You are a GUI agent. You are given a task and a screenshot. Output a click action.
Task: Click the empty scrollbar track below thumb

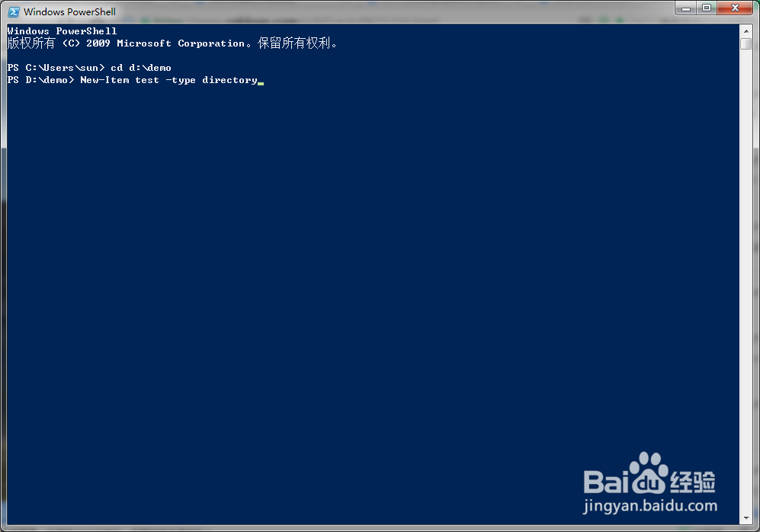(746, 281)
